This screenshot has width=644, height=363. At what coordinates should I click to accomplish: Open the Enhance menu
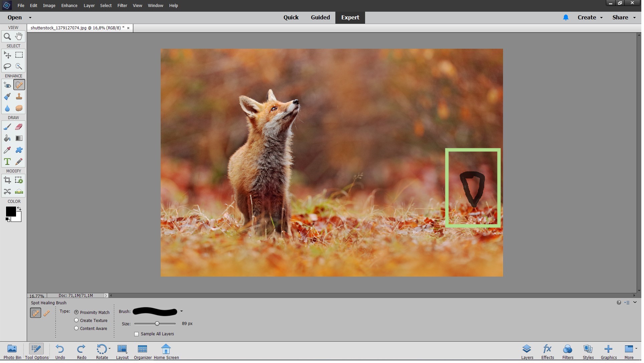(69, 5)
